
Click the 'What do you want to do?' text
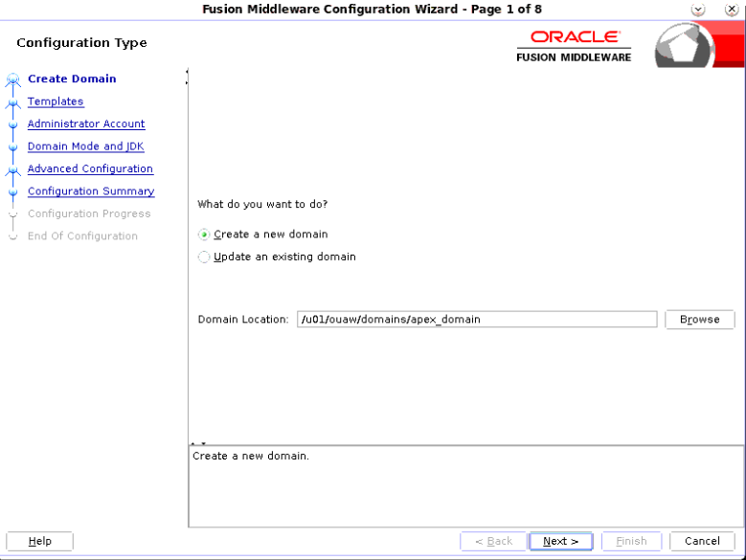[x=262, y=205]
